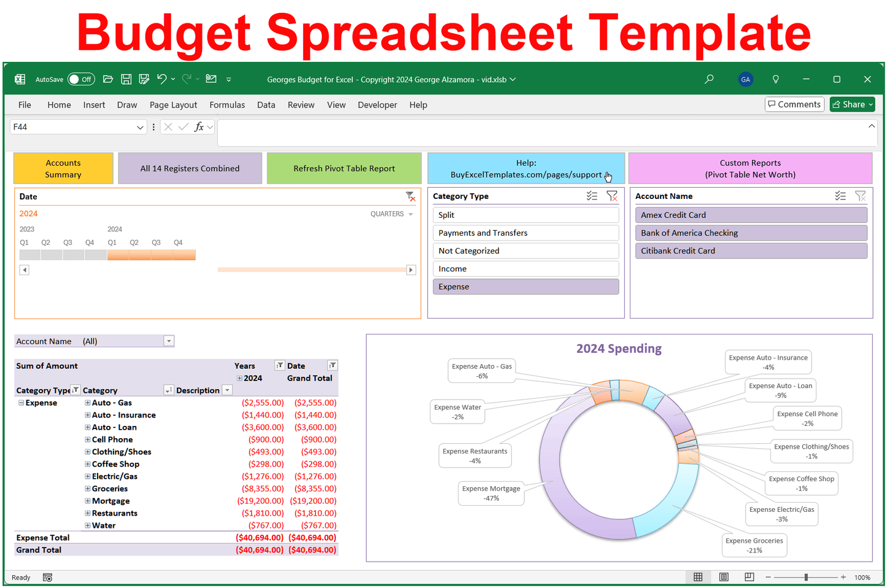
Task: Click the Redo arrow icon
Action: (187, 79)
